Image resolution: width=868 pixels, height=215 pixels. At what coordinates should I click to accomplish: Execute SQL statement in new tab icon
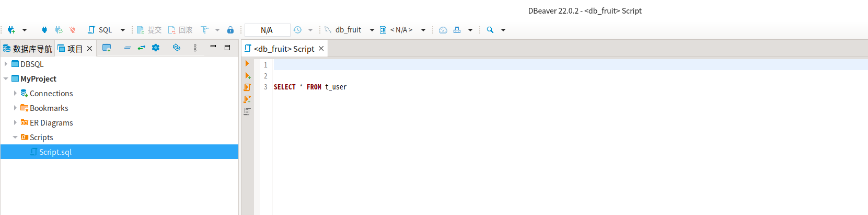(247, 75)
